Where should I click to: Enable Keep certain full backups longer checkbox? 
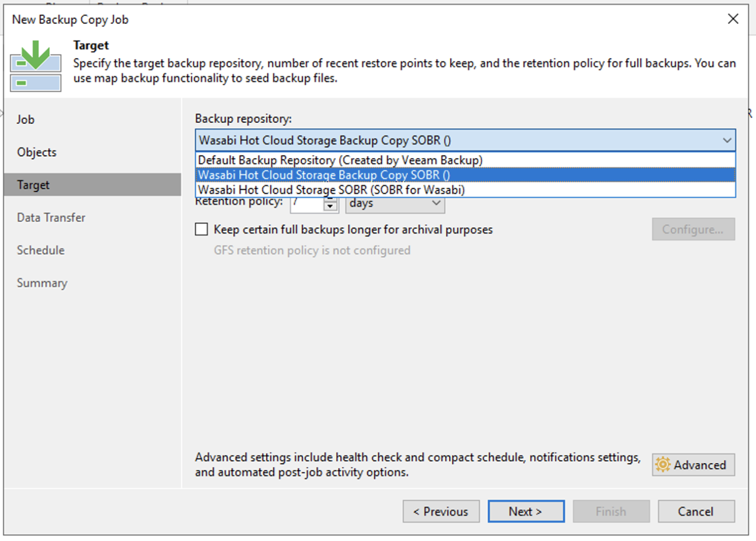[x=201, y=229]
